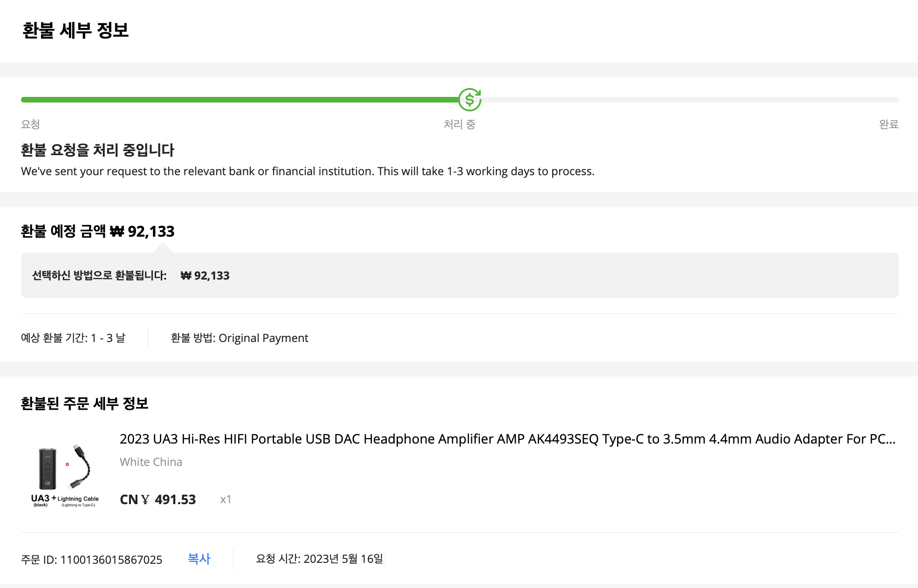Viewport: 918px width, 588px height.
Task: Click the 요청 시간 2023년 5월 16일 text
Action: click(319, 559)
